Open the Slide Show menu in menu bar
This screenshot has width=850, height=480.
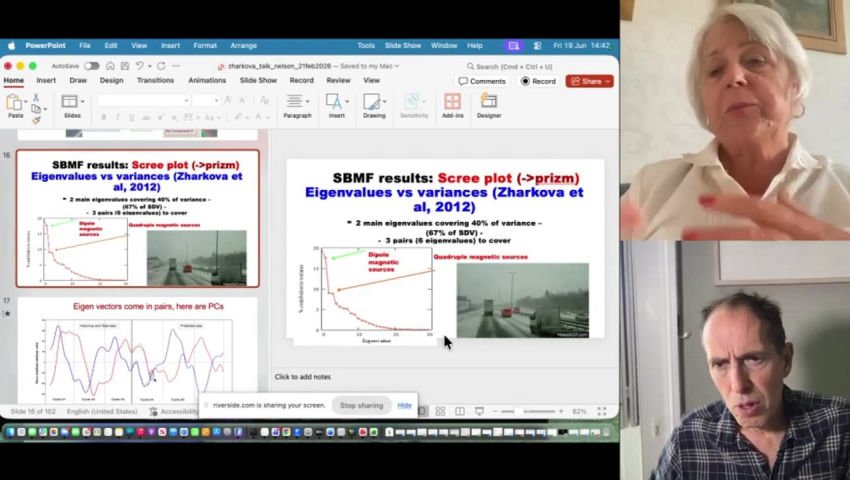point(403,46)
